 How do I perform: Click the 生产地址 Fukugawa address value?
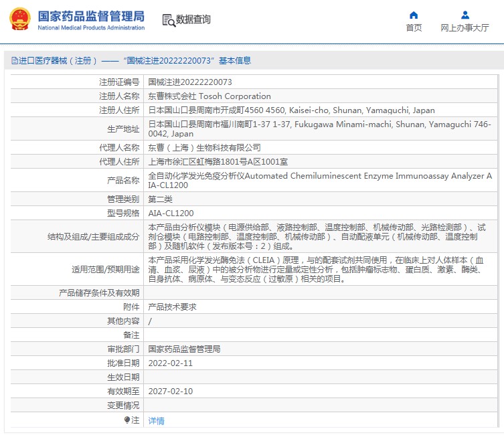click(x=319, y=129)
